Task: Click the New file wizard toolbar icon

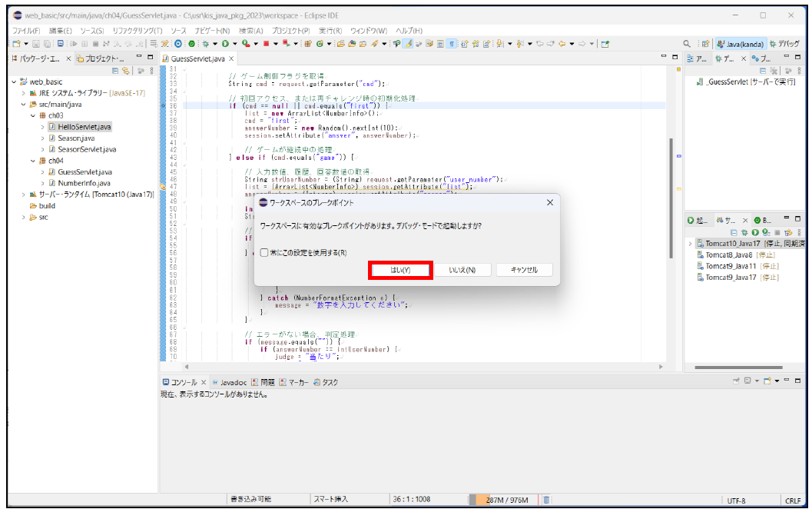Action: click(x=15, y=44)
